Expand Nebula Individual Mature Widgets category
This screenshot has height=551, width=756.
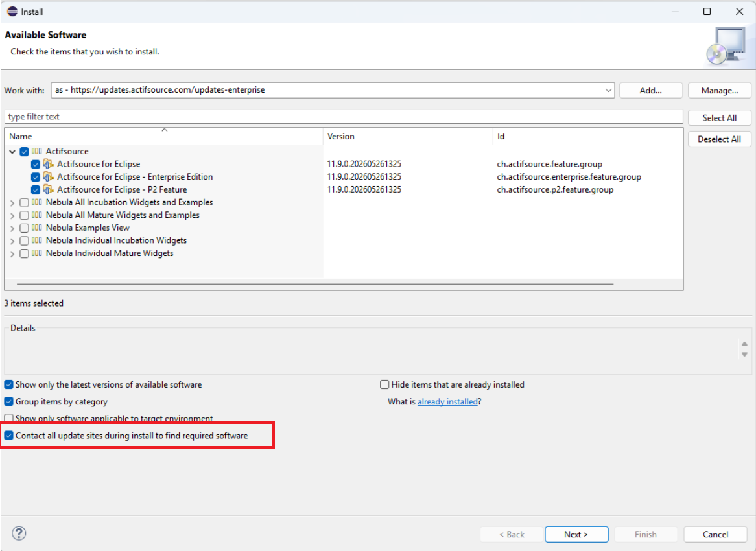[12, 253]
